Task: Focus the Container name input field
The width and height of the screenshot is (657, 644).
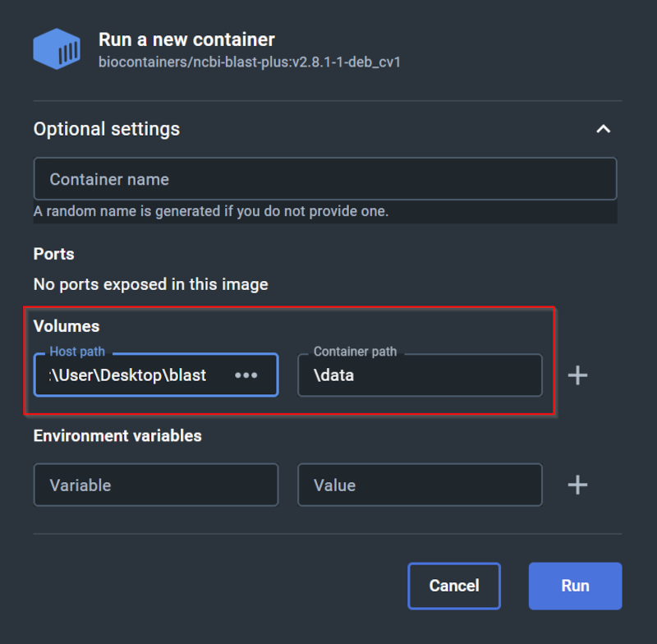Action: (x=324, y=179)
